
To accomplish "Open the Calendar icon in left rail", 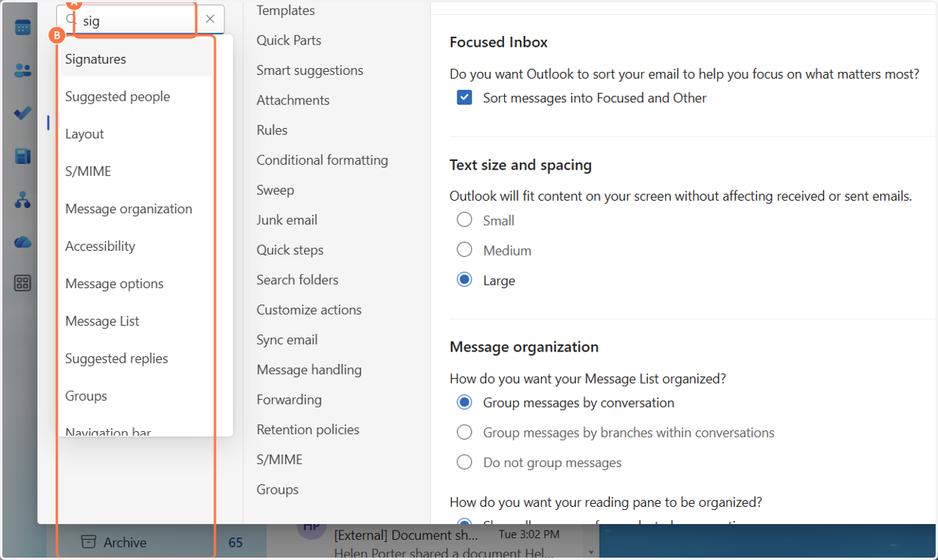I will [23, 27].
